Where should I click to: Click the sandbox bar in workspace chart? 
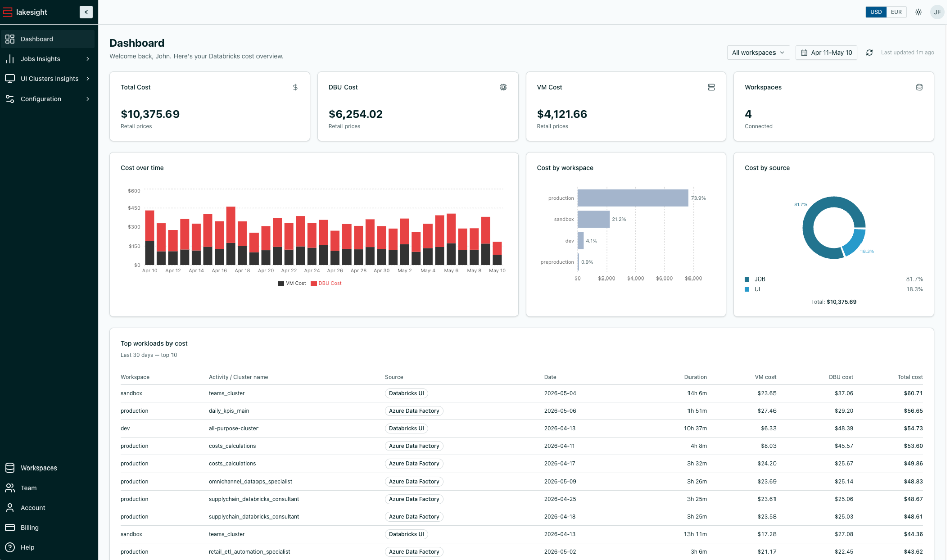click(x=593, y=219)
